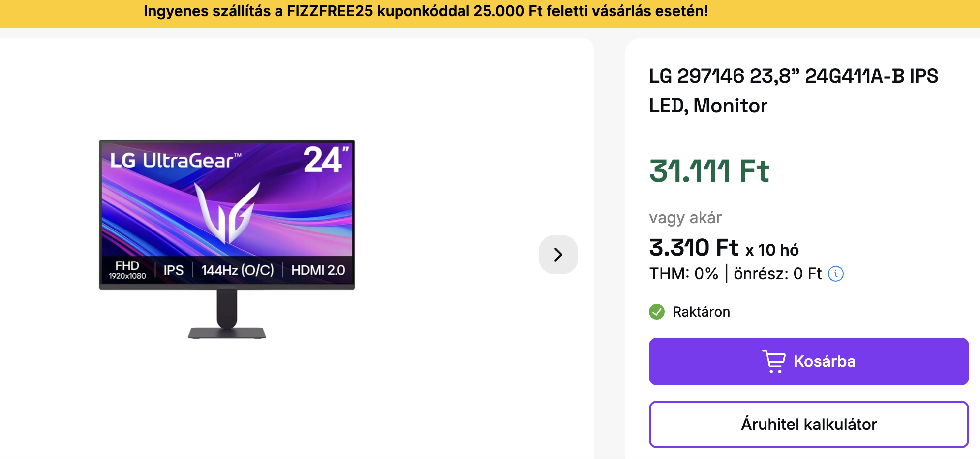Add the monitor to cart with Kosárba
980x459 pixels.
click(808, 361)
